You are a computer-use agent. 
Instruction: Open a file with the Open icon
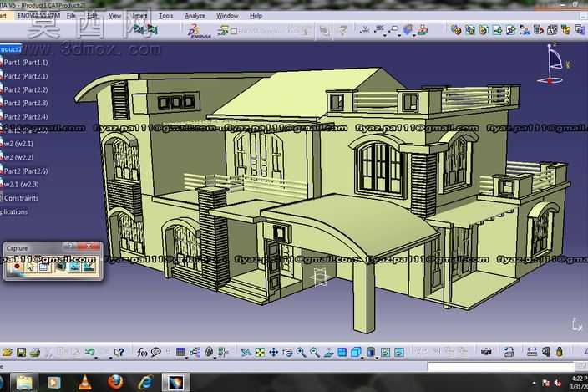point(8,352)
